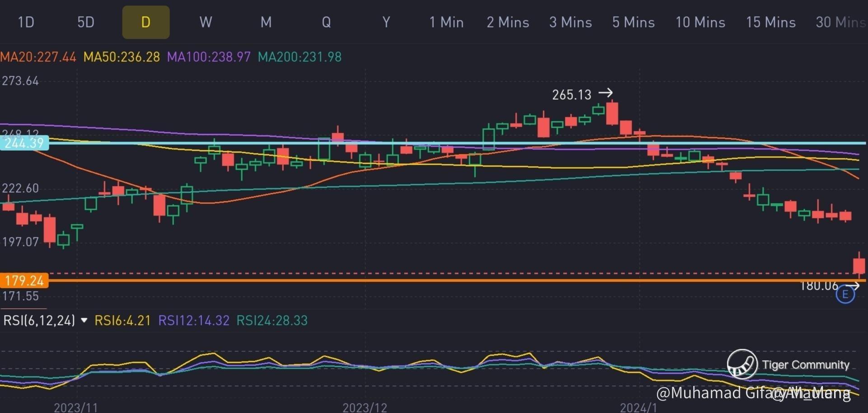Select the highlighted D daily tab
Image resolution: width=868 pixels, height=413 pixels.
[x=145, y=22]
